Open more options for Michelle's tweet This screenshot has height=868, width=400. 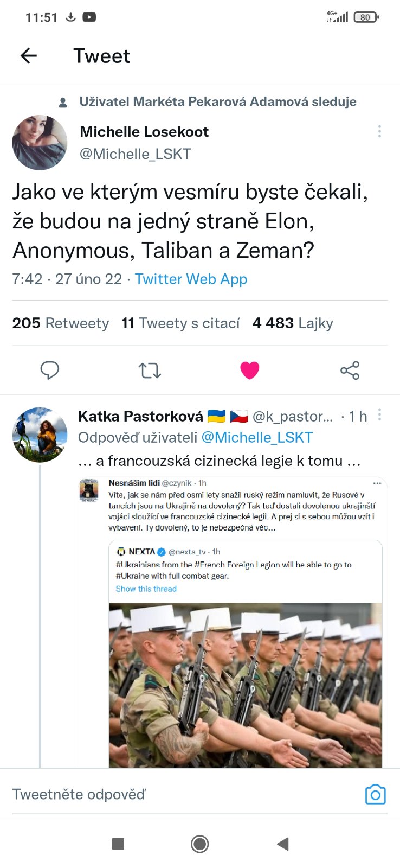click(379, 131)
